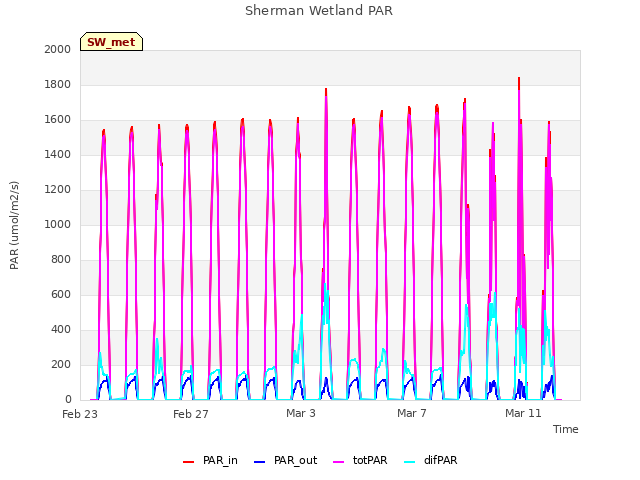Screen dimensions: 640x480
Task: Click the Mar 3 x-axis tick label
Action: [301, 413]
